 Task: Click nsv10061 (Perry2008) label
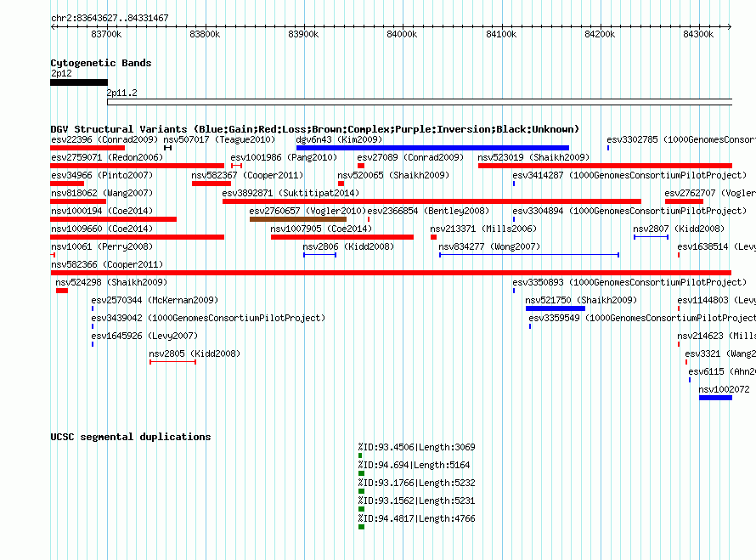[102, 246]
